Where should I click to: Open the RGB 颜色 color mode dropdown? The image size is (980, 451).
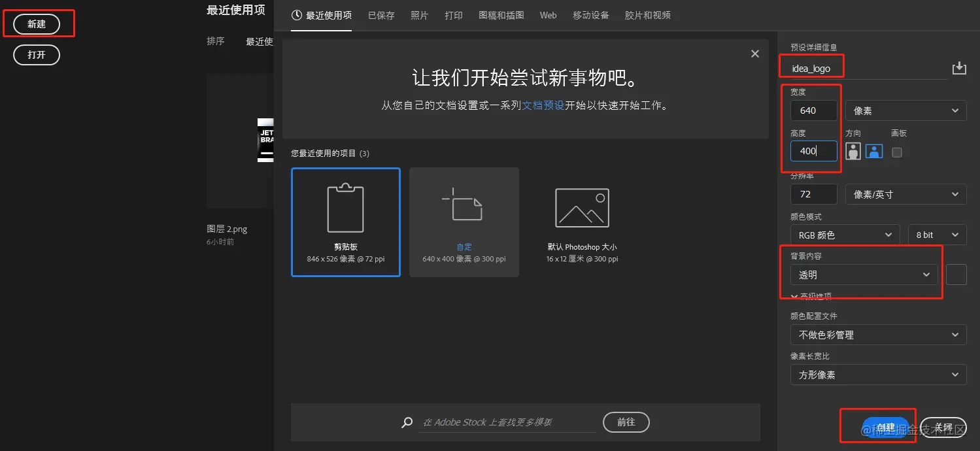845,235
